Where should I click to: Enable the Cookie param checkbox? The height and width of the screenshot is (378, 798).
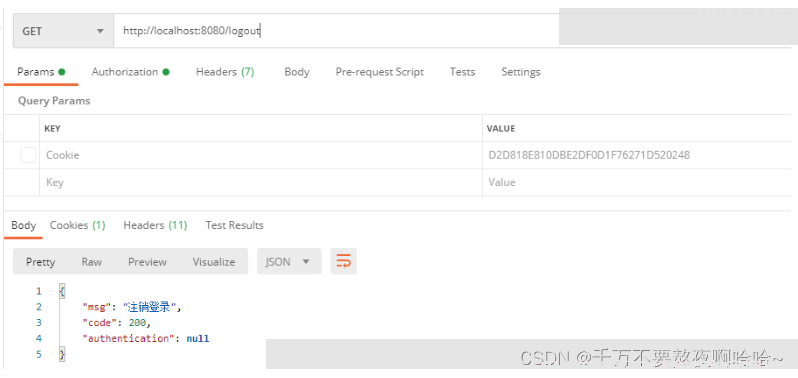click(28, 155)
